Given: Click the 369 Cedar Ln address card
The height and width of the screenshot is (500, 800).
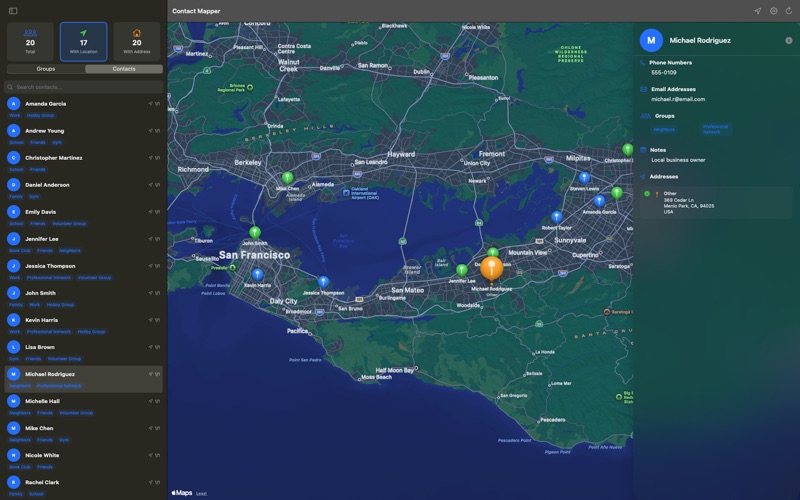Looking at the screenshot, I should tap(715, 203).
